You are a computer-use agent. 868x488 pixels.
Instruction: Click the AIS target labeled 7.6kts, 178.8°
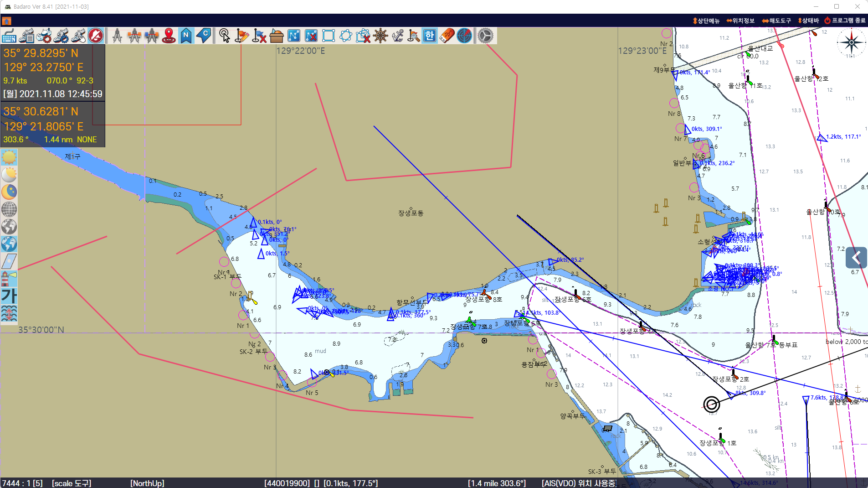tap(806, 400)
